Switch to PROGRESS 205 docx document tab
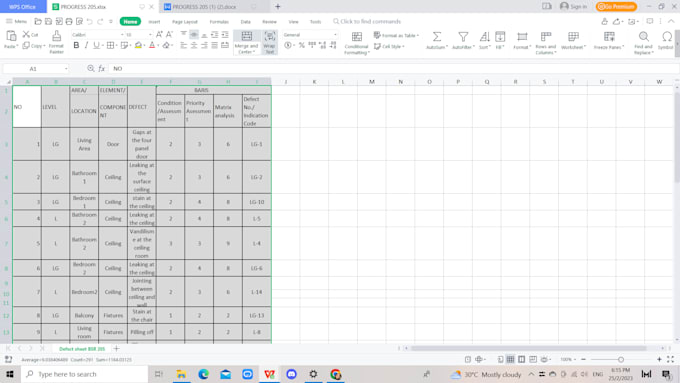 (204, 7)
